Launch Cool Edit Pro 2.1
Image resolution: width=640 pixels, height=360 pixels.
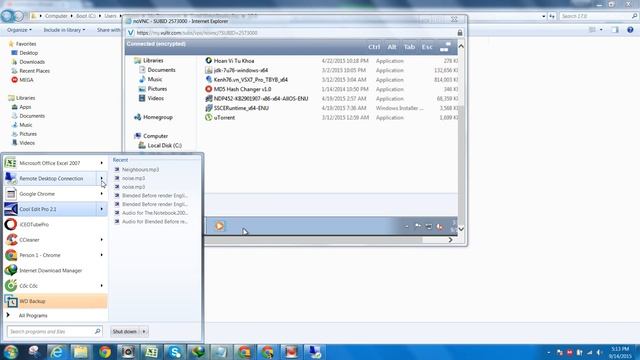pyautogui.click(x=38, y=209)
